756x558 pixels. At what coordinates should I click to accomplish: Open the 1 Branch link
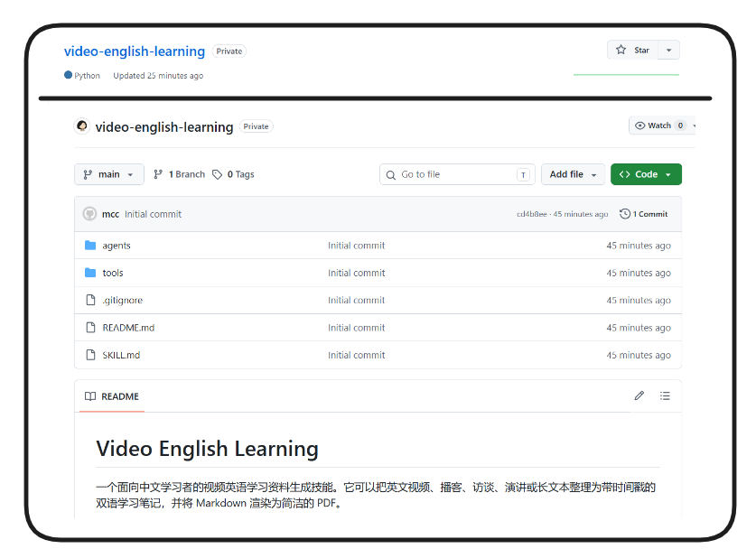click(179, 174)
